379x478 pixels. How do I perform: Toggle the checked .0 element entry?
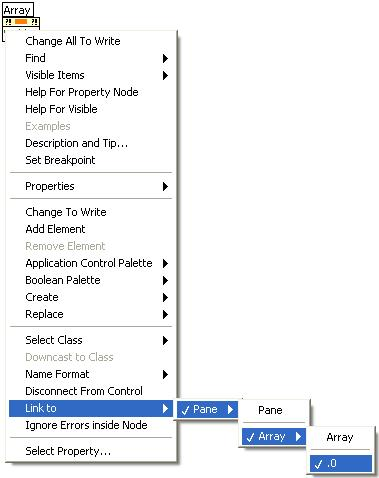pyautogui.click(x=341, y=464)
